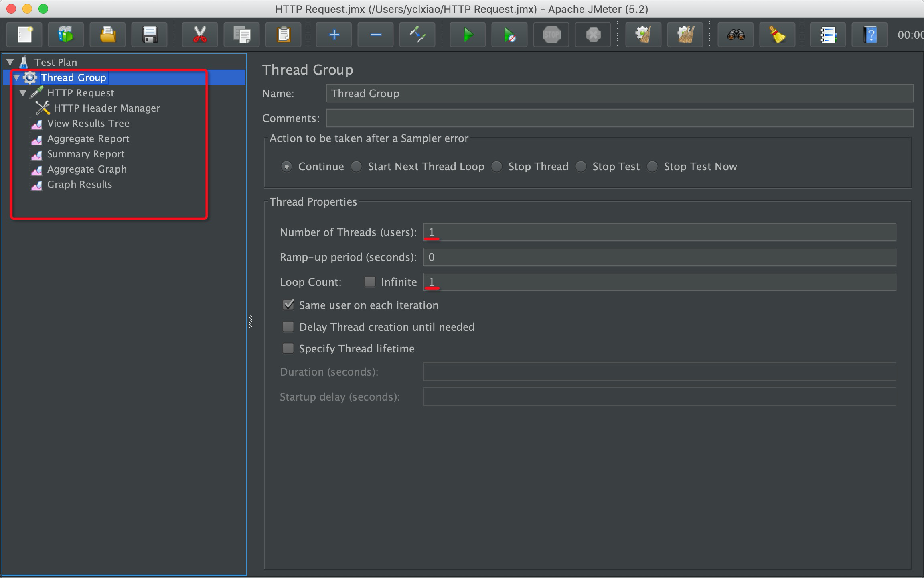Viewport: 924px width, 578px height.
Task: Open the Help question mark icon
Action: pos(869,35)
